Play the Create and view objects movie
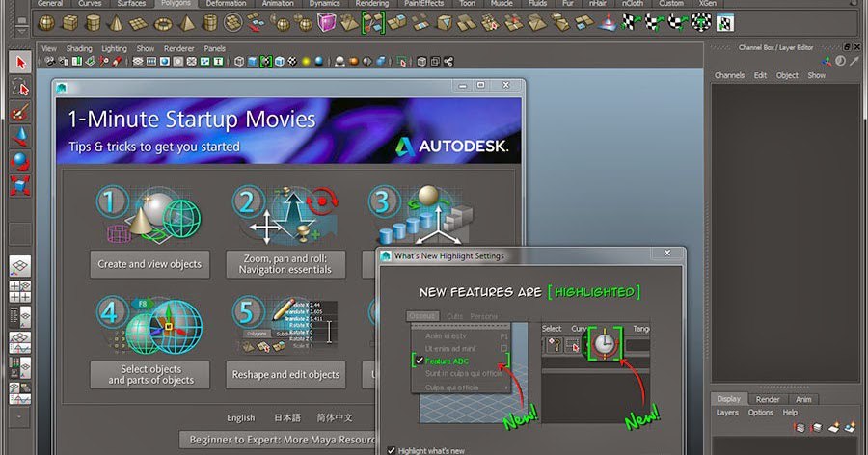Screen dimensions: 868x455 coord(149,264)
